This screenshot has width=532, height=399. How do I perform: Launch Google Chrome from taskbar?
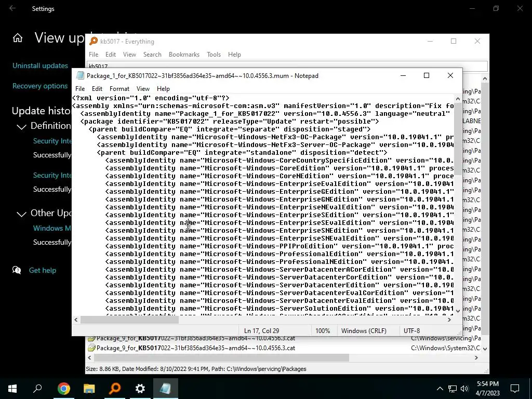point(63,389)
